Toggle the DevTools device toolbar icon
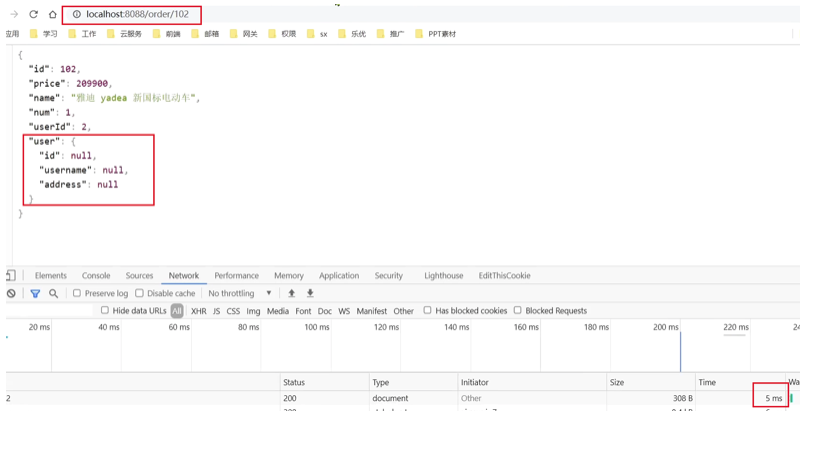 coord(11,276)
